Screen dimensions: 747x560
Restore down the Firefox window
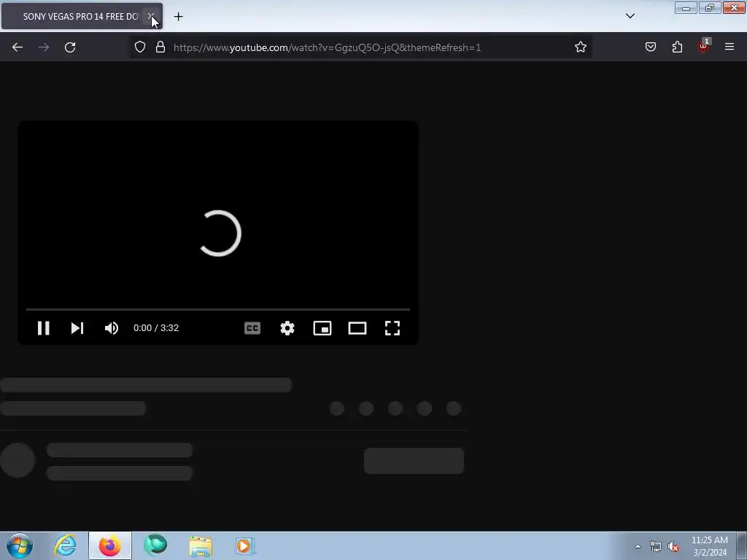coord(710,8)
